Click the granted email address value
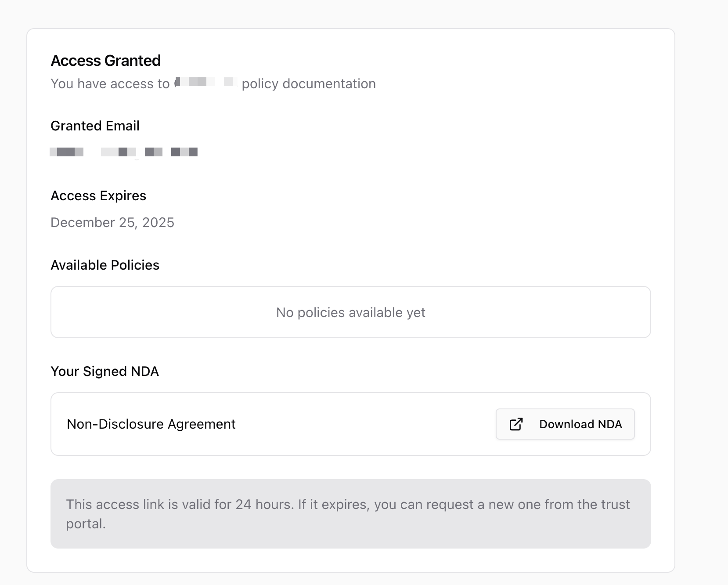 click(x=123, y=152)
